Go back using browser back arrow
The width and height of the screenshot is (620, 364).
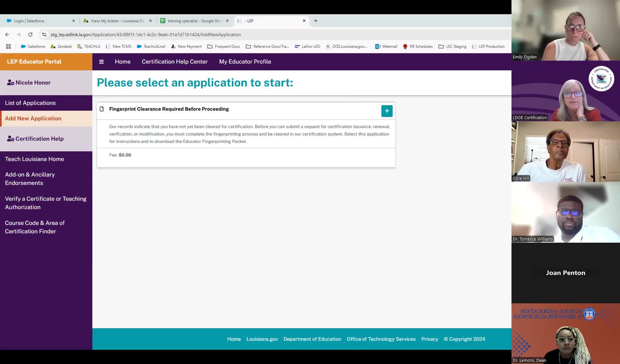[7, 34]
